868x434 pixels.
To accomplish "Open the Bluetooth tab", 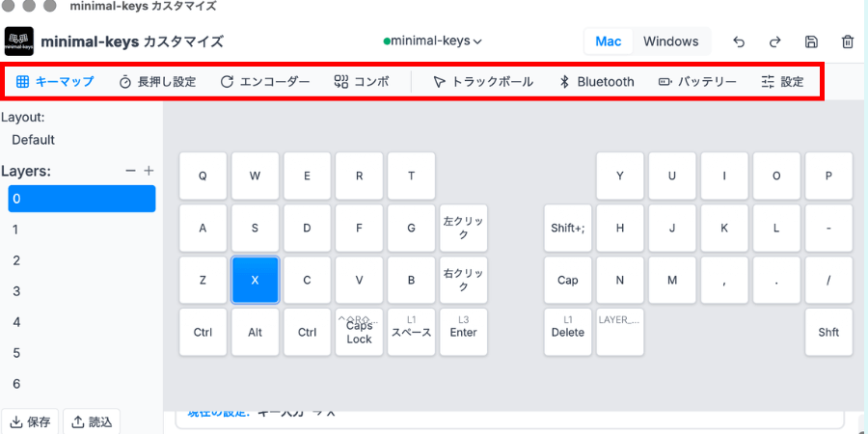I will (x=597, y=82).
